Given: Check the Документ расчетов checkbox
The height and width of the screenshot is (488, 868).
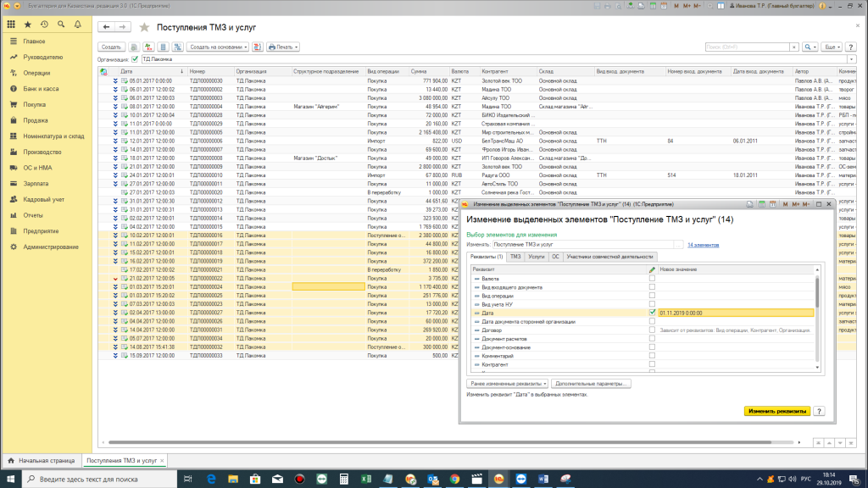Looking at the screenshot, I should (x=652, y=339).
